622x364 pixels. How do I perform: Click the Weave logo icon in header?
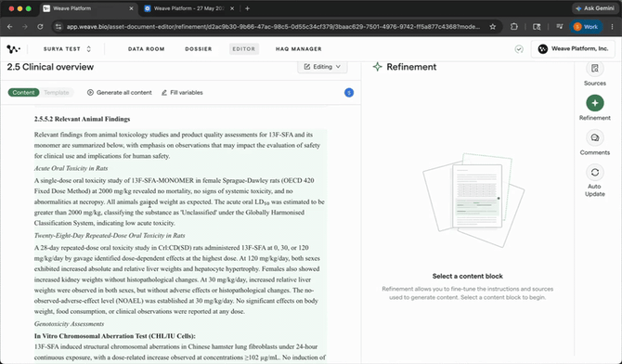point(14,49)
